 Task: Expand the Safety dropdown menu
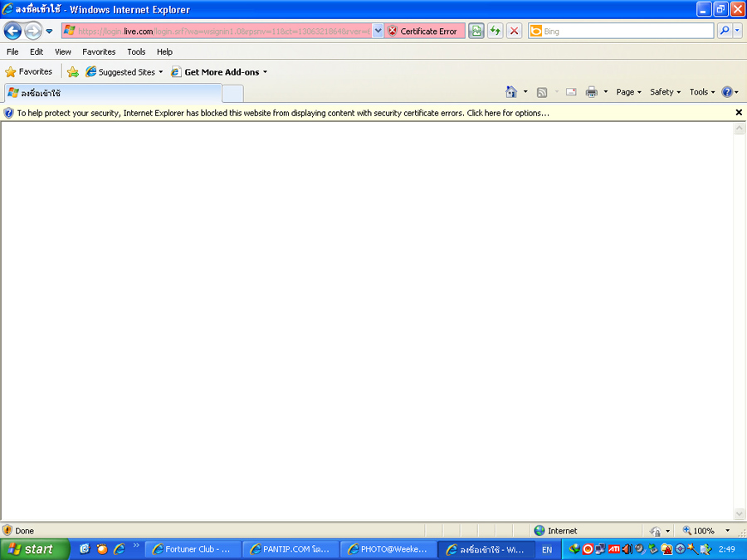tap(665, 92)
